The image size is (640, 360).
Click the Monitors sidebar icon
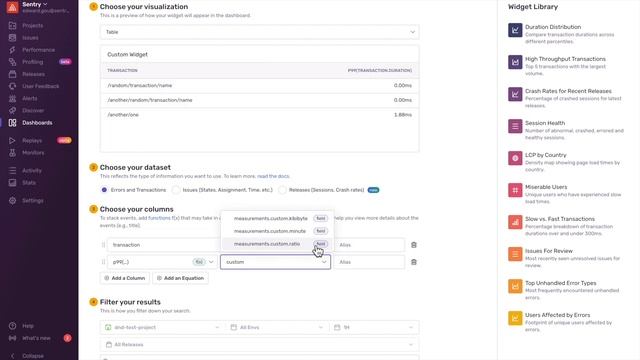13,153
